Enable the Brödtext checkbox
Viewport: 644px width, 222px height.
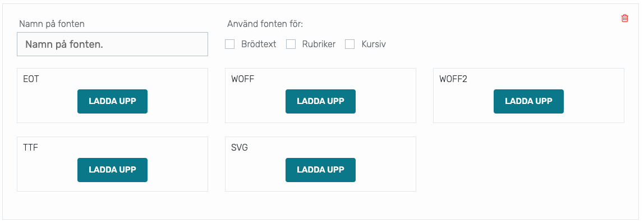[229, 44]
